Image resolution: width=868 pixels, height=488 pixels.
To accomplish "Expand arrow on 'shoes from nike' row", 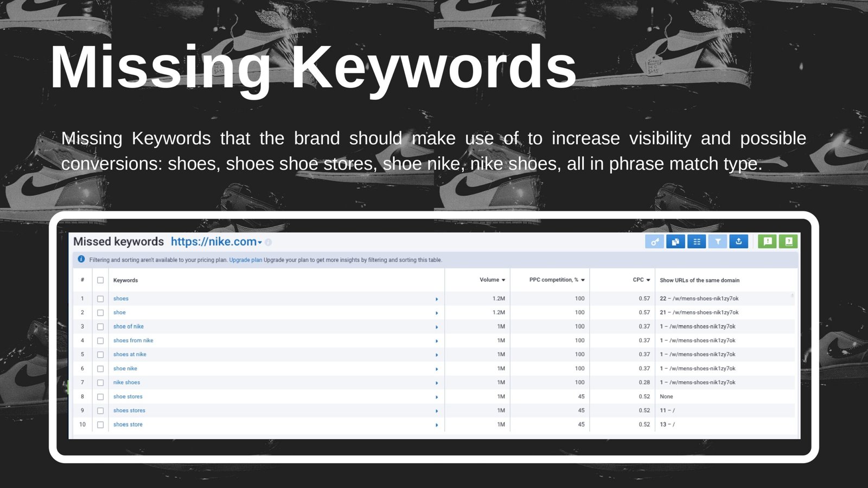I will (437, 341).
